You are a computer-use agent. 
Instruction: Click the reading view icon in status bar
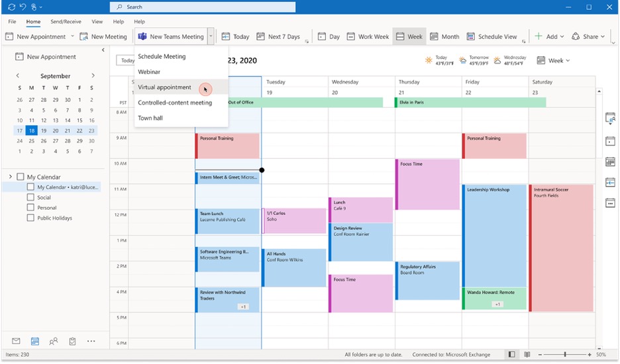(527, 355)
